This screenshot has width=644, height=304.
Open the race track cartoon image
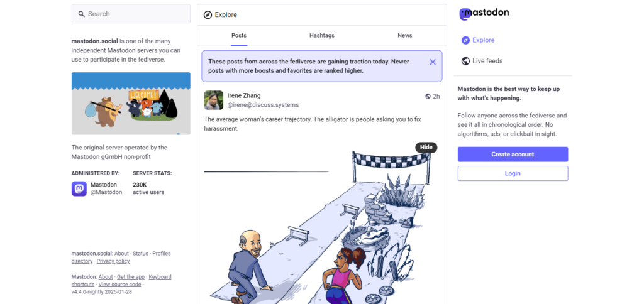tap(322, 222)
